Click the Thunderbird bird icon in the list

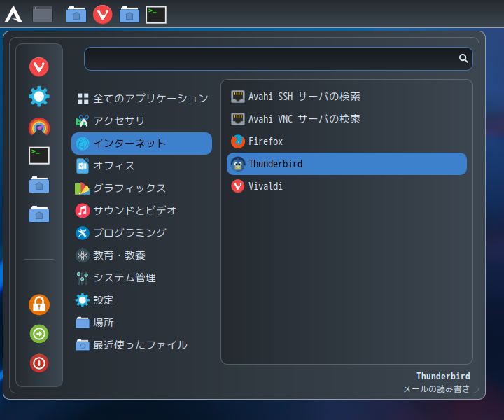[238, 164]
